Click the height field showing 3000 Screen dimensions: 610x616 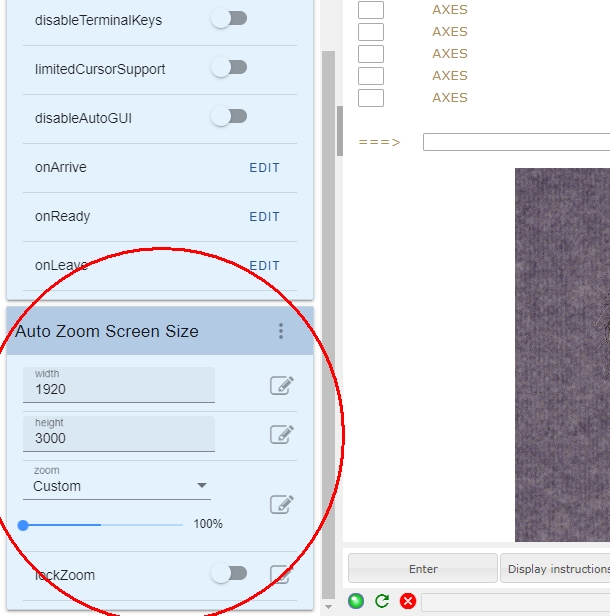click(x=119, y=434)
